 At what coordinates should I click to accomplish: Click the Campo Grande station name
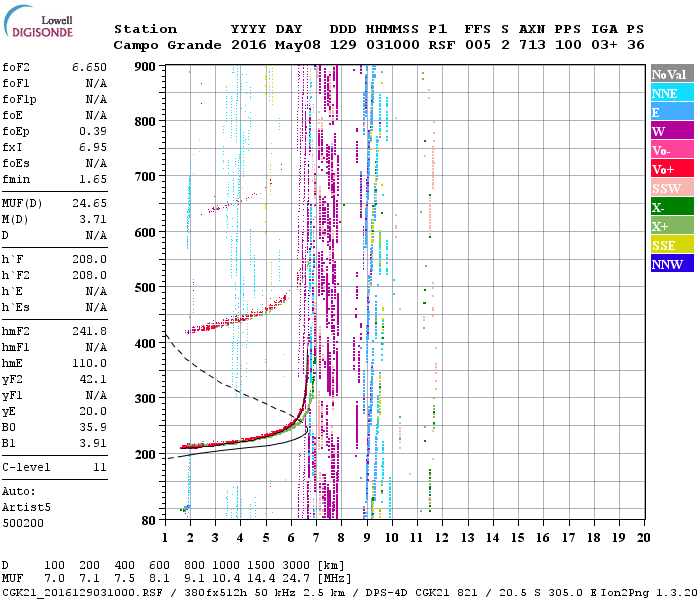tap(167, 45)
